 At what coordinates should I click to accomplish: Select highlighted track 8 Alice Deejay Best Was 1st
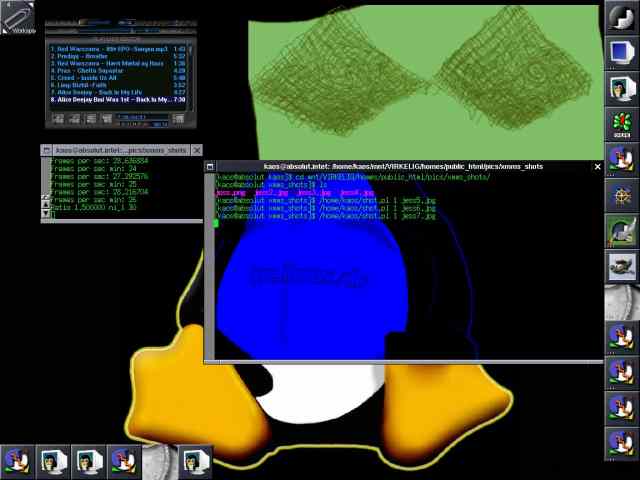click(118, 100)
